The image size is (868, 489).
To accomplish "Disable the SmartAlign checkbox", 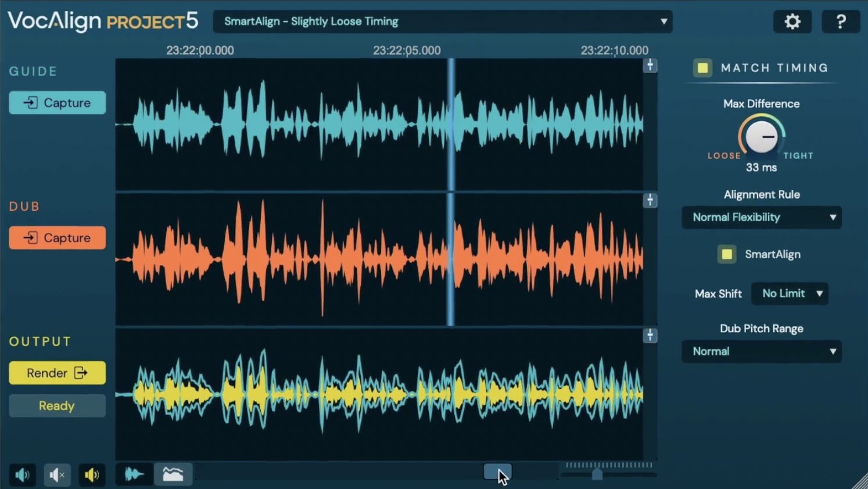I will coord(726,254).
